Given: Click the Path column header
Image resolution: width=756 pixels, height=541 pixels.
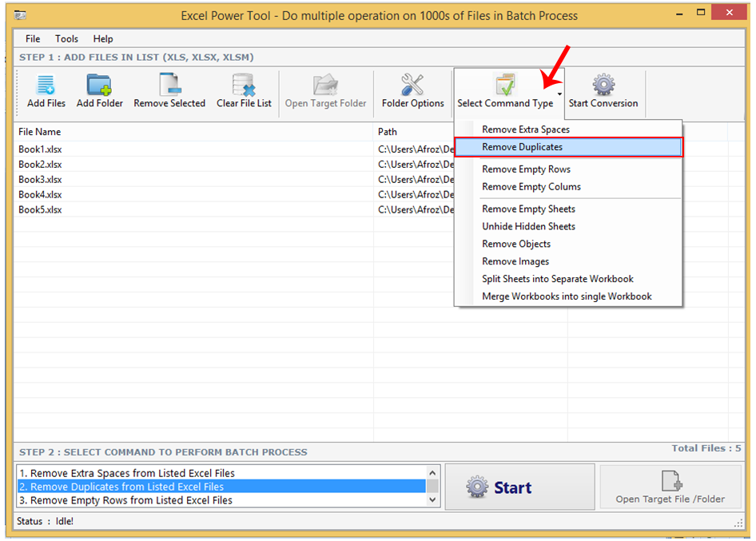Looking at the screenshot, I should pos(414,132).
